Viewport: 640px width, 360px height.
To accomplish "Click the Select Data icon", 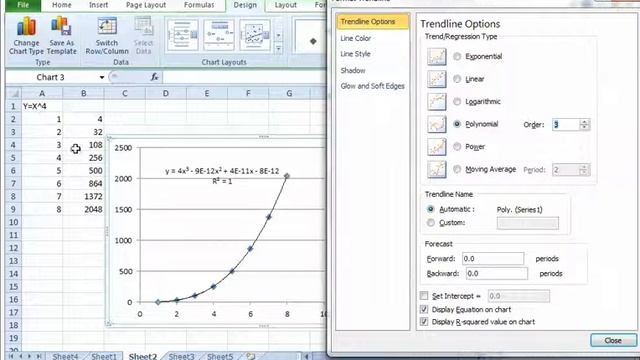I will pyautogui.click(x=143, y=27).
